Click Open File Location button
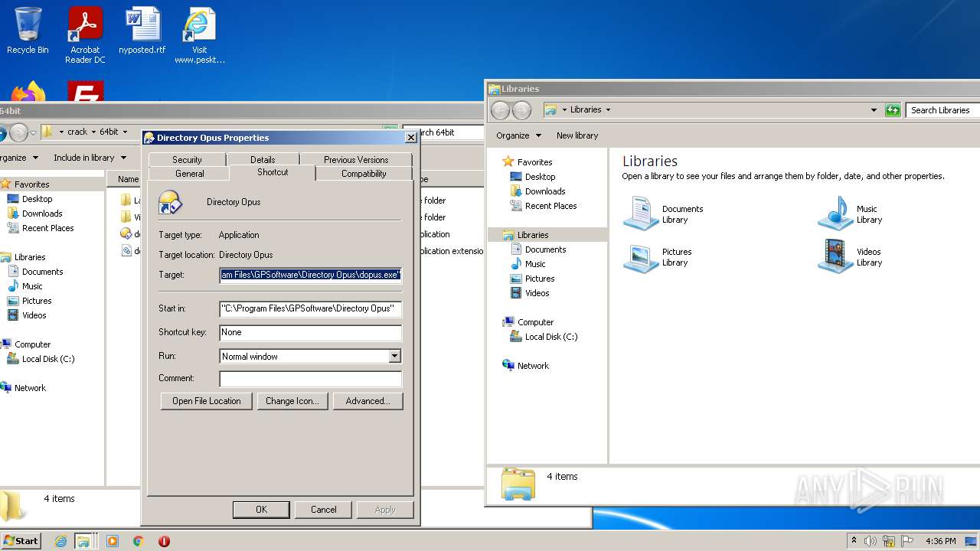980x551 pixels. [207, 401]
